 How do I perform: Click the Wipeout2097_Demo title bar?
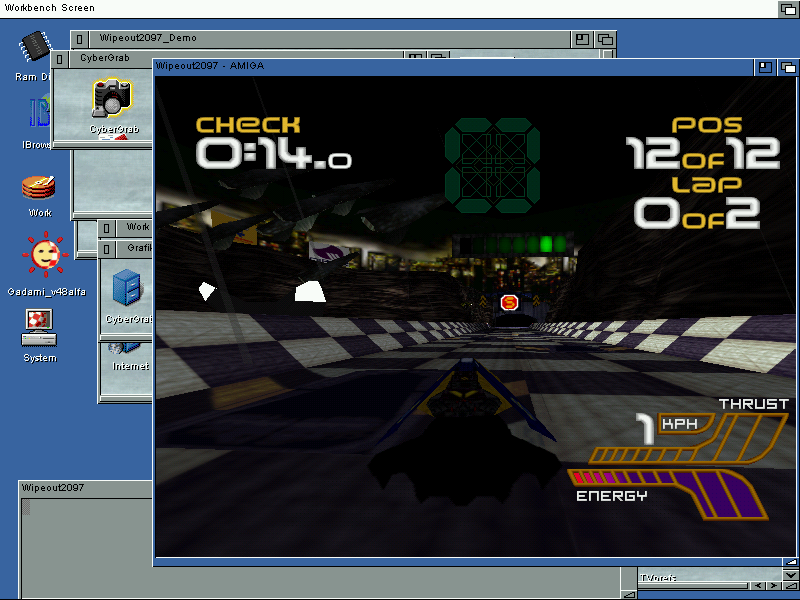click(x=330, y=39)
